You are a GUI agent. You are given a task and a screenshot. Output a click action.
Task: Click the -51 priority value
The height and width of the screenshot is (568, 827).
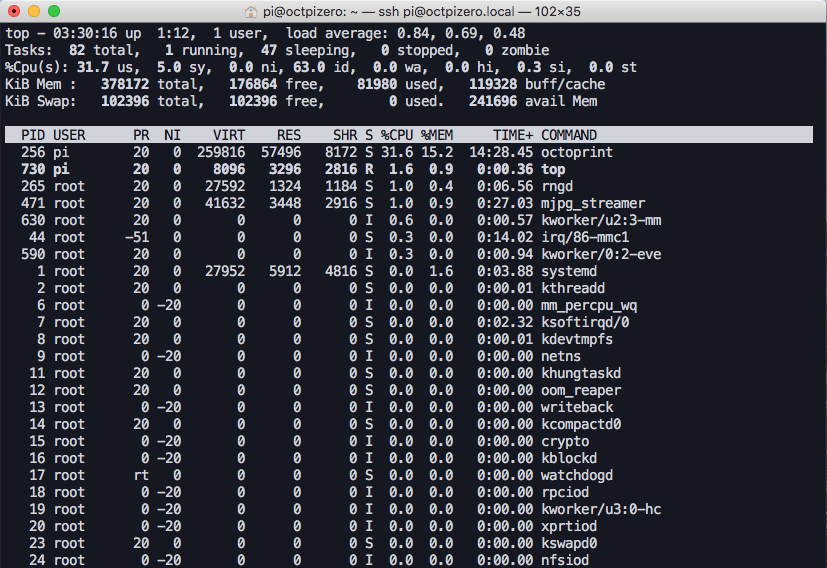pos(137,237)
